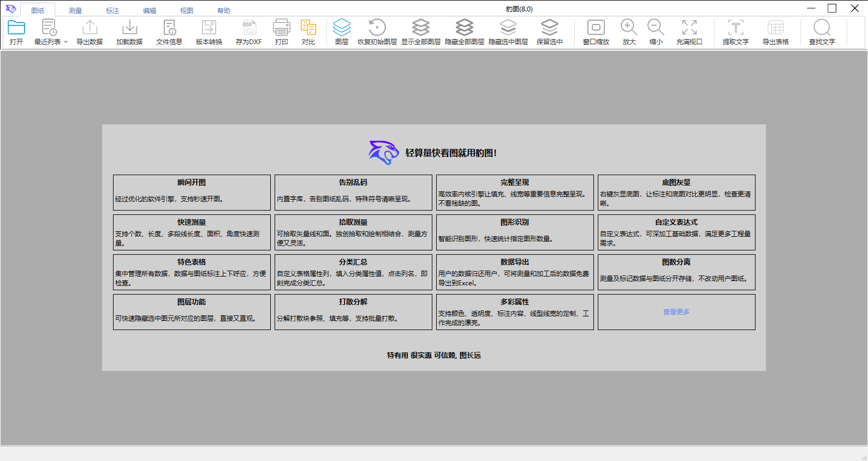Viewport: 868px width, 461px height.
Task: Click the 分类汇总 feature card
Action: pos(353,272)
